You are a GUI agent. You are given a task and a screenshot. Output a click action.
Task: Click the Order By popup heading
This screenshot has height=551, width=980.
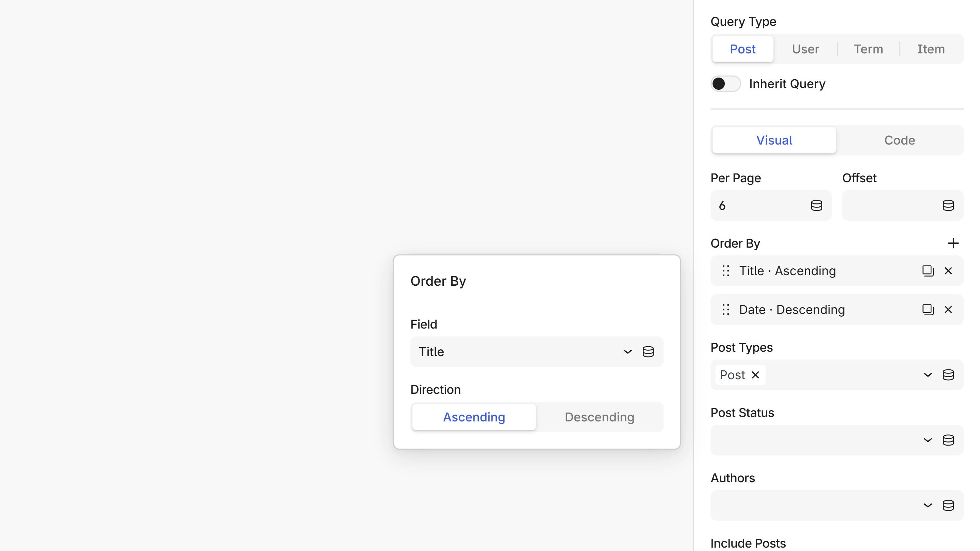[x=438, y=281]
